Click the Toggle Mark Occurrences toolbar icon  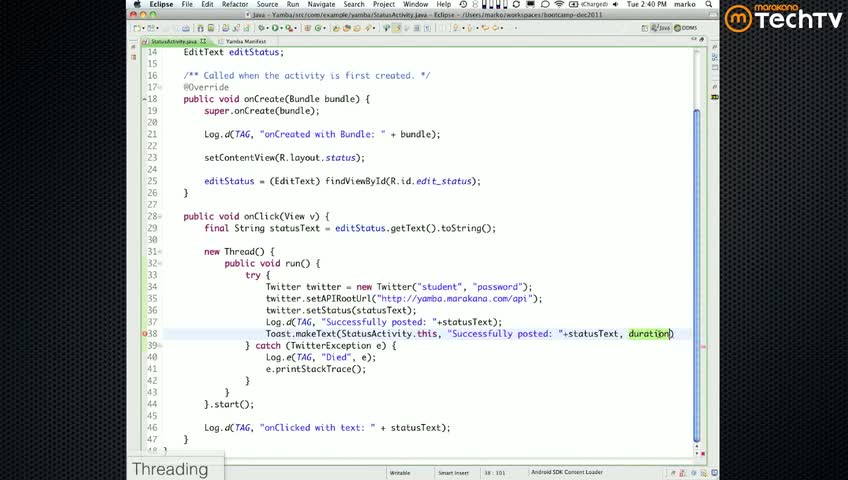(396, 28)
